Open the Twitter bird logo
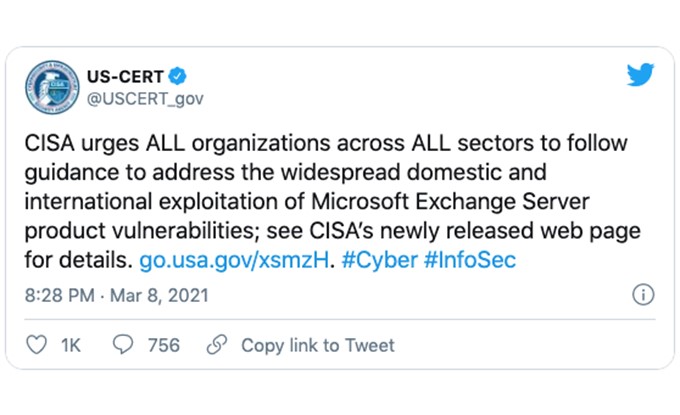 tap(640, 75)
